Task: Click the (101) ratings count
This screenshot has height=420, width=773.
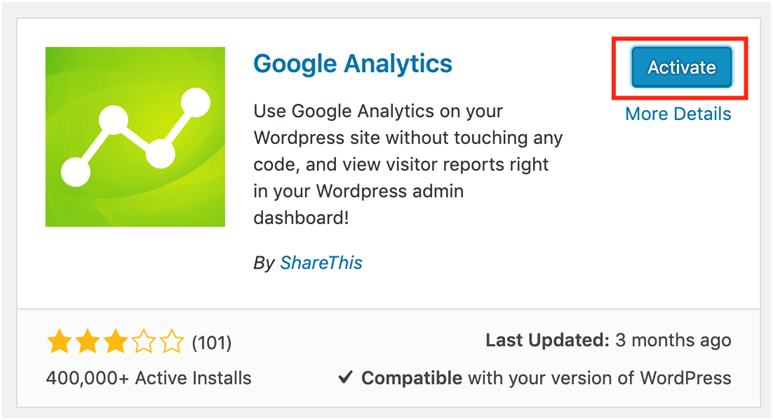Action: click(x=211, y=343)
